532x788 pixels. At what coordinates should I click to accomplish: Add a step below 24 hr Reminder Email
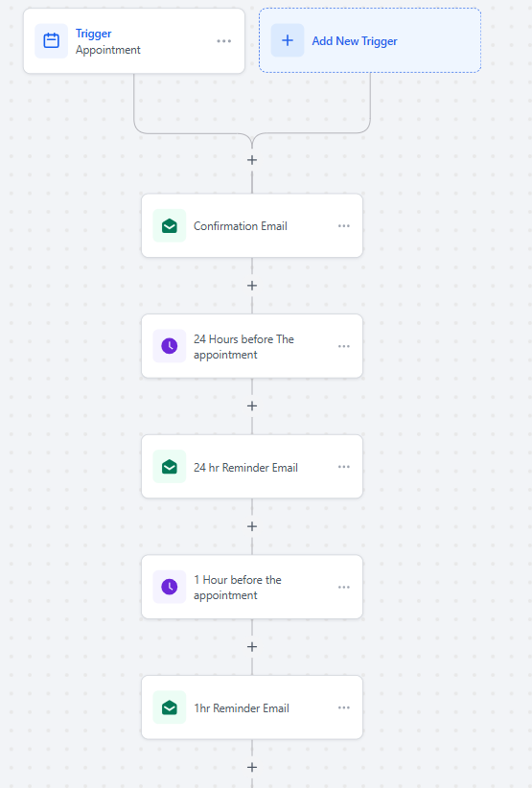[252, 526]
